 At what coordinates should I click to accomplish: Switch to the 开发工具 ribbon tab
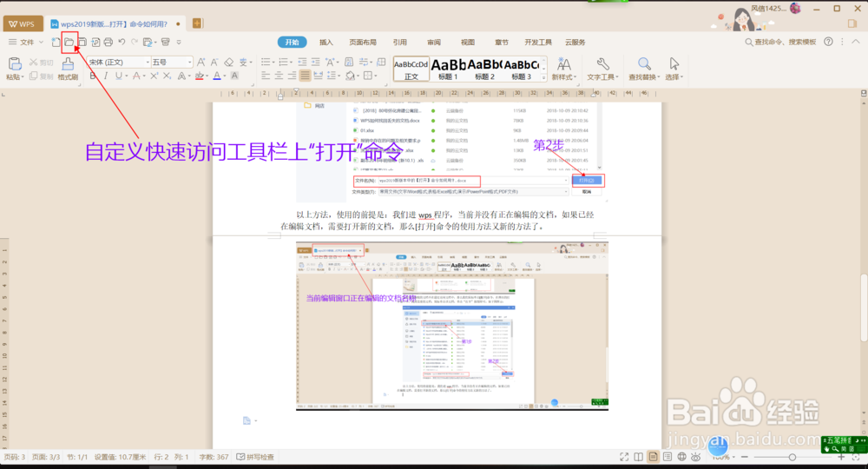538,42
